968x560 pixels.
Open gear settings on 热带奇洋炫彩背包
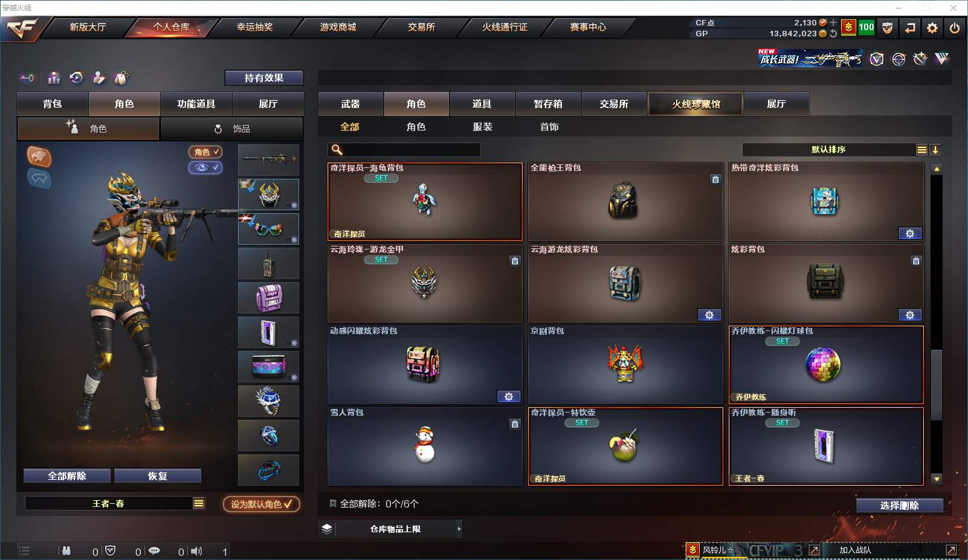pos(910,234)
